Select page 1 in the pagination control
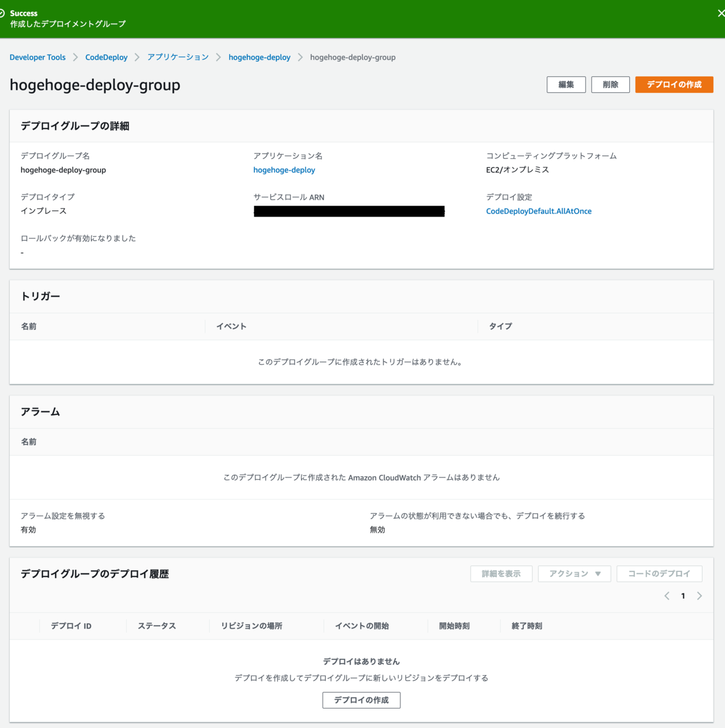The image size is (725, 728). (683, 596)
